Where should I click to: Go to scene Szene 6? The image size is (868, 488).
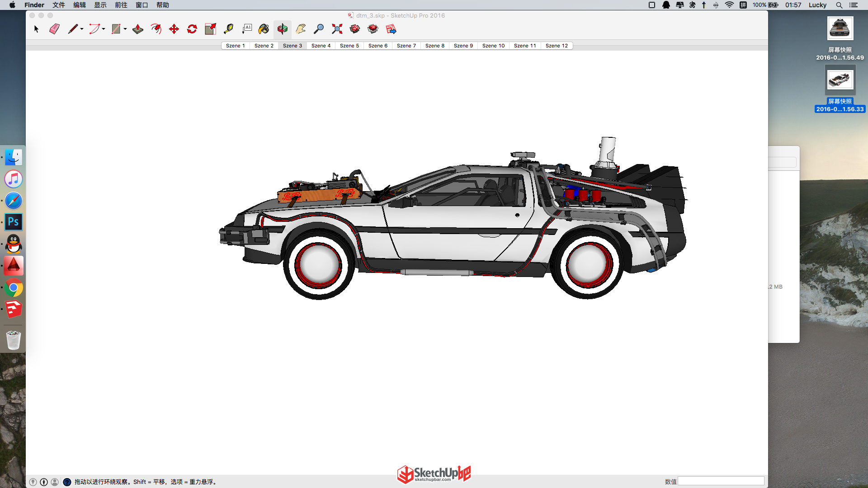coord(378,46)
